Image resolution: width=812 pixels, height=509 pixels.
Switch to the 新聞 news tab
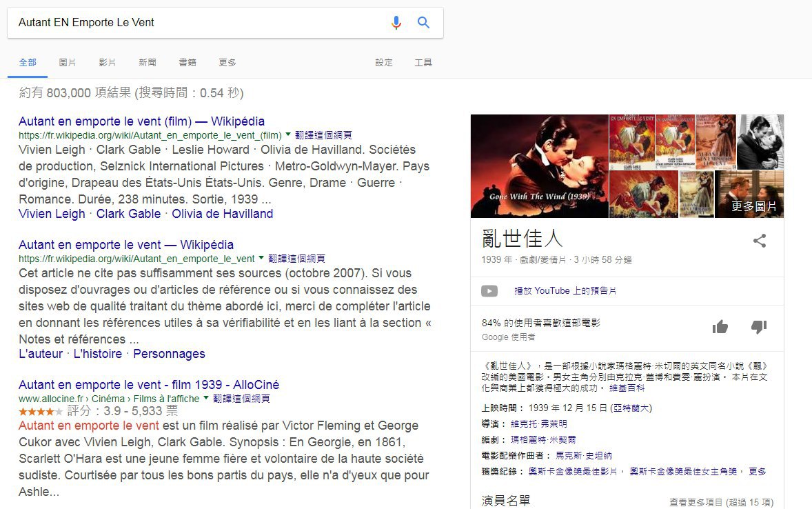click(148, 63)
